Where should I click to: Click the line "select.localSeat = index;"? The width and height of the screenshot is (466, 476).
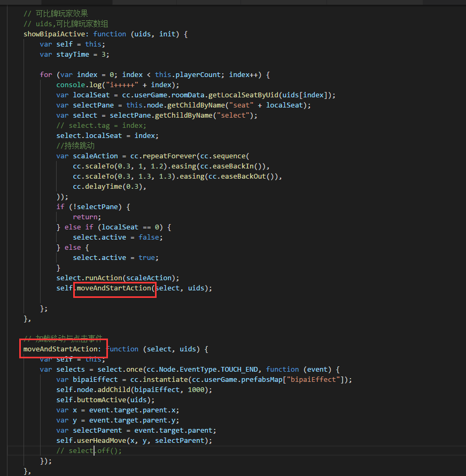(107, 136)
